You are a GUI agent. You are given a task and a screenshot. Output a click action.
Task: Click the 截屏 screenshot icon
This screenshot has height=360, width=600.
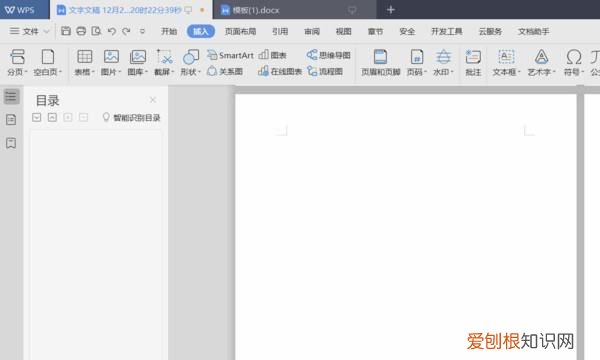165,57
